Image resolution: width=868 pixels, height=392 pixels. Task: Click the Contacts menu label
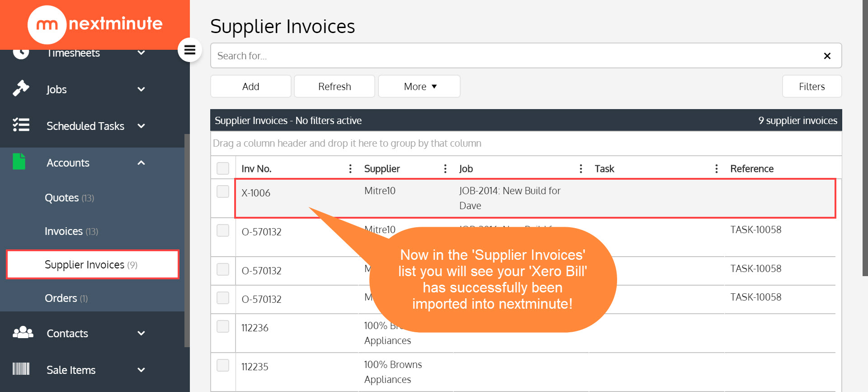[67, 333]
